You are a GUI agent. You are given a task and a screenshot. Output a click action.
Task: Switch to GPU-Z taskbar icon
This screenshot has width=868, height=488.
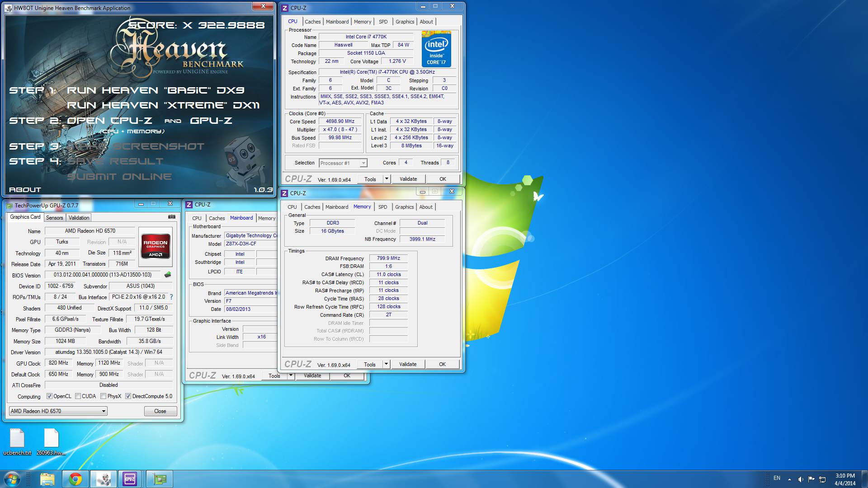click(160, 479)
